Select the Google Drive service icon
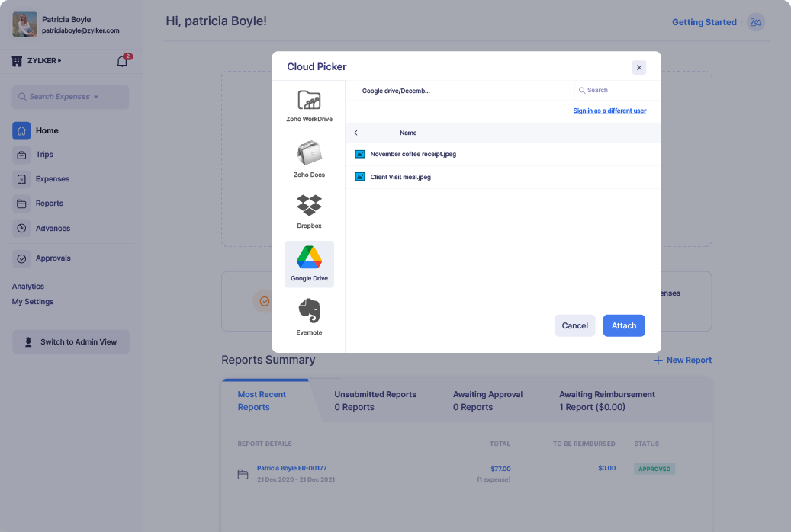The width and height of the screenshot is (791, 532). 309,263
